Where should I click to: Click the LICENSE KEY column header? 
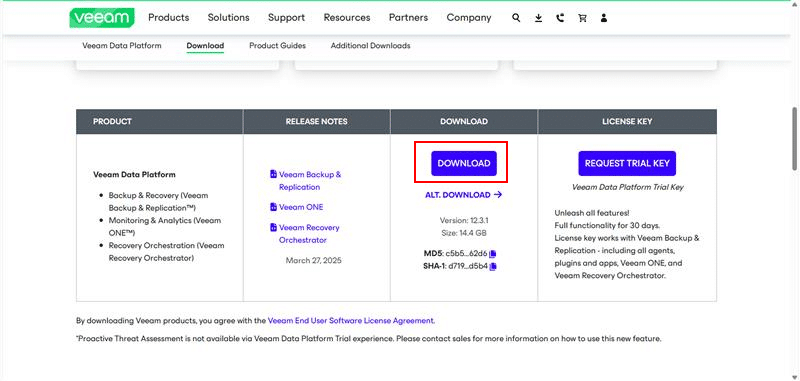(x=627, y=121)
